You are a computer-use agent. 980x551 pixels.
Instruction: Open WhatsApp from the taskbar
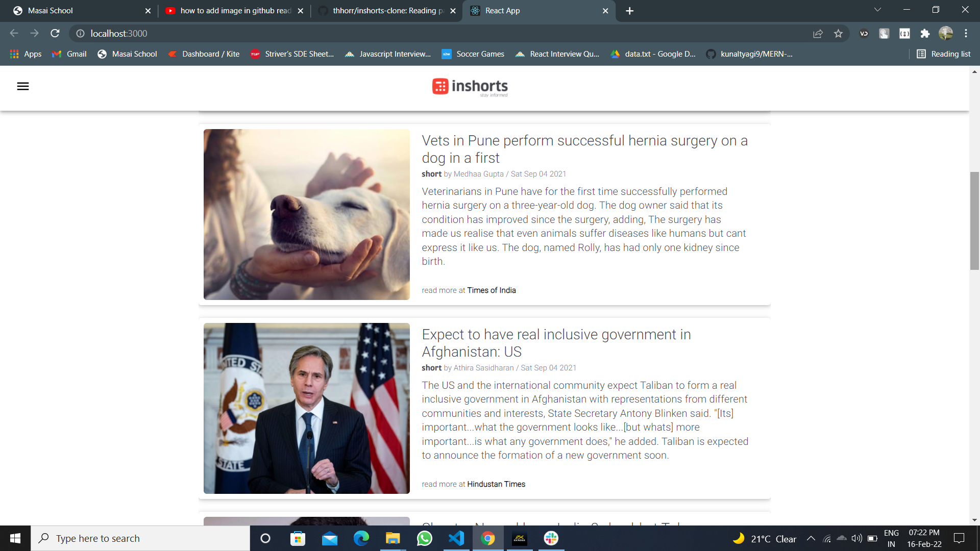424,538
